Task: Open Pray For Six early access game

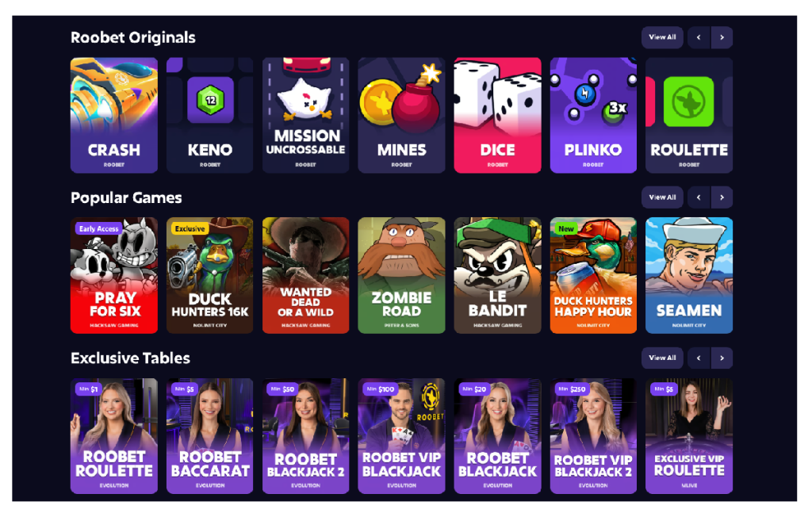Action: pyautogui.click(x=114, y=275)
